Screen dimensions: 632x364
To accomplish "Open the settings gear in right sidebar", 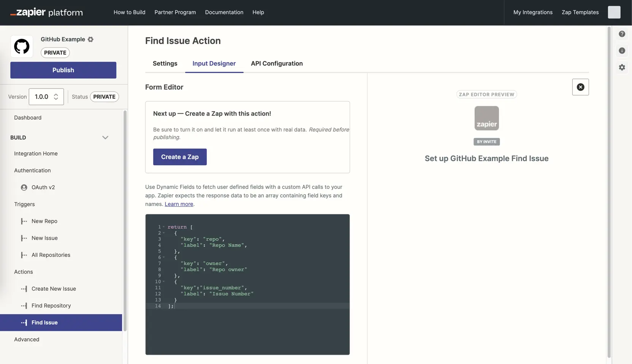I will tap(622, 67).
